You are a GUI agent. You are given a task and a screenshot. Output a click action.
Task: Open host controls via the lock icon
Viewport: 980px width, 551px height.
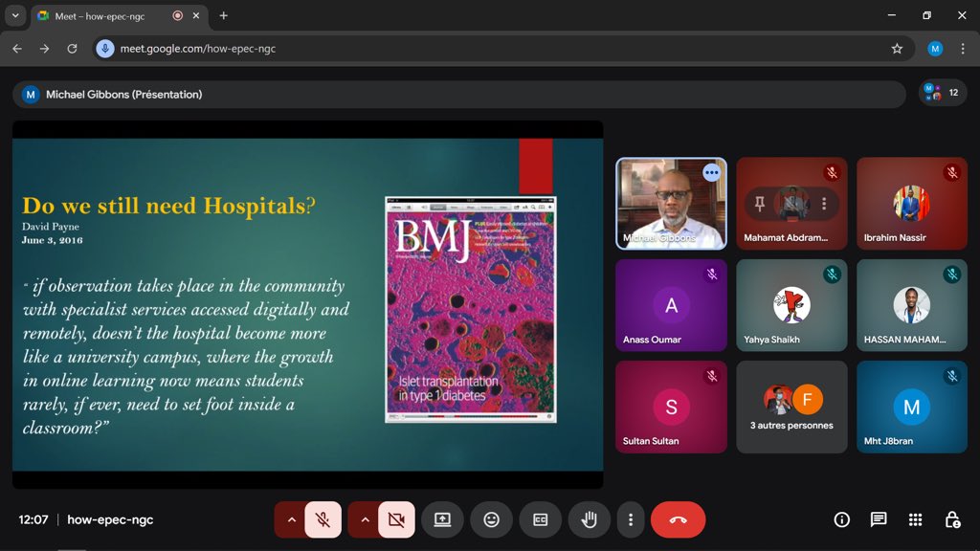pos(952,519)
